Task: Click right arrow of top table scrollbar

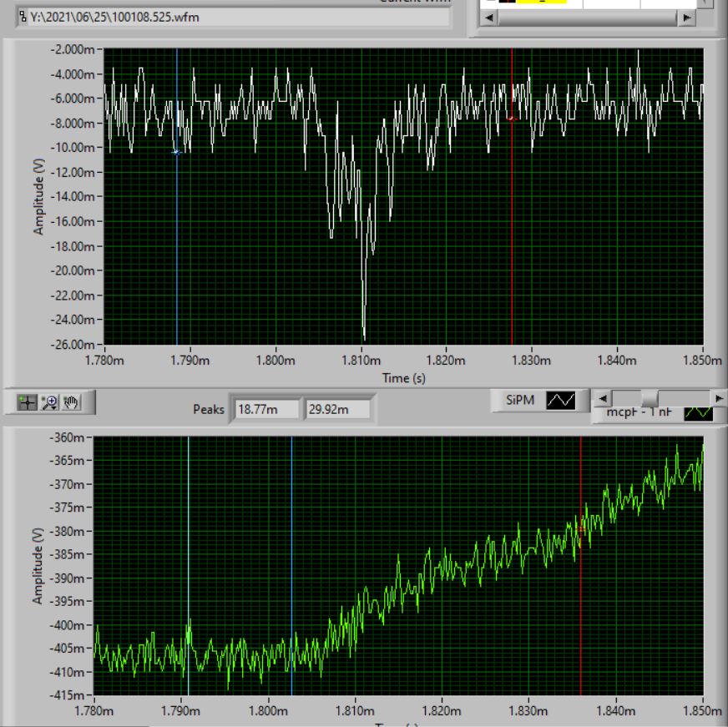Action: point(686,18)
